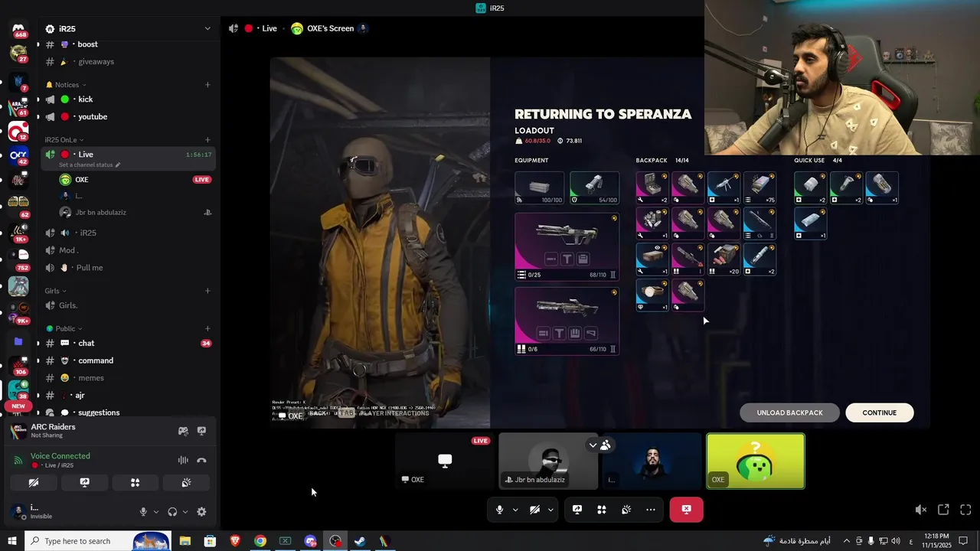This screenshot has height=551, width=980.
Task: Open output device arrow in user panel
Action: click(185, 512)
